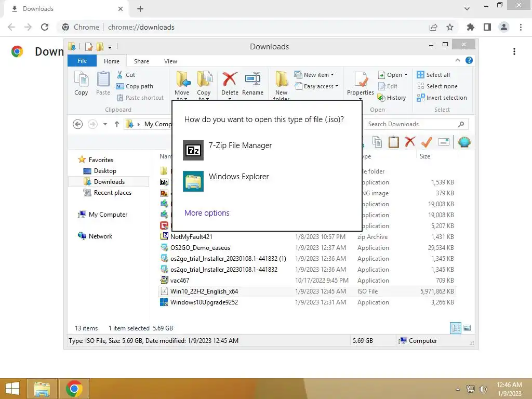Open file History from ribbon

point(392,98)
